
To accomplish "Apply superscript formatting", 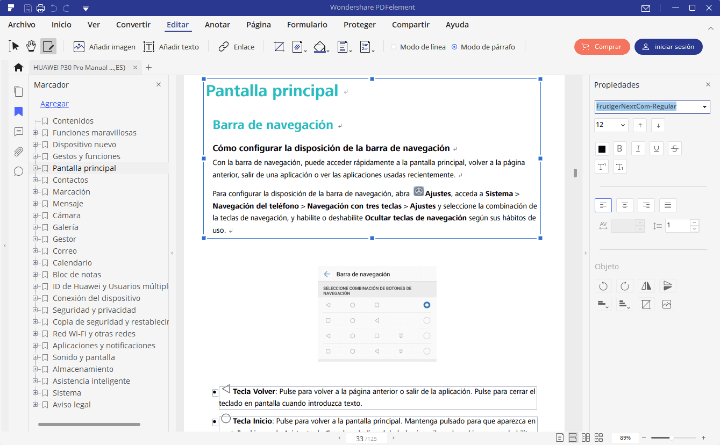I will 602,167.
